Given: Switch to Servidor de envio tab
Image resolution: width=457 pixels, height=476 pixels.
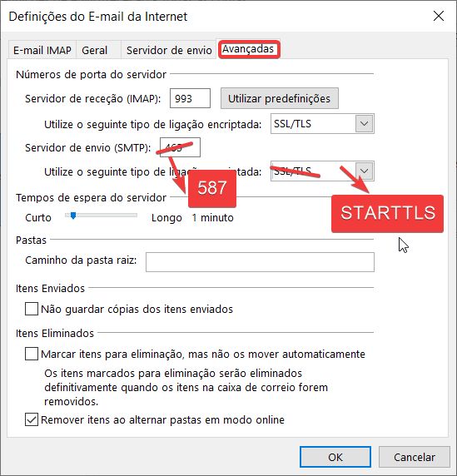Looking at the screenshot, I should click(169, 50).
